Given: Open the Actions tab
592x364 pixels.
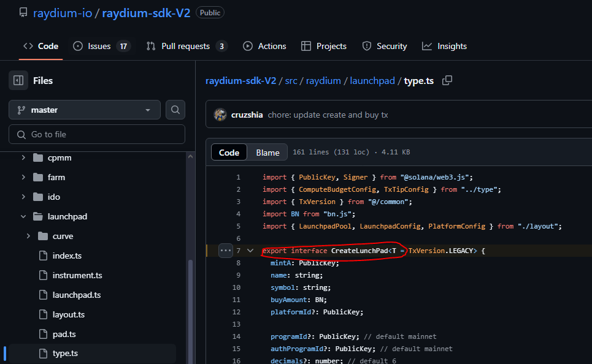Looking at the screenshot, I should click(x=264, y=46).
